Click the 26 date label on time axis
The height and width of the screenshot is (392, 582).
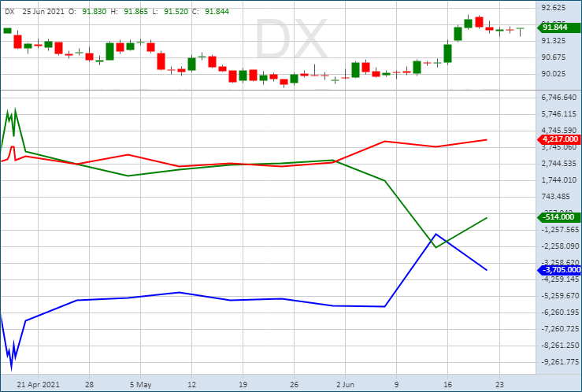coord(294,385)
